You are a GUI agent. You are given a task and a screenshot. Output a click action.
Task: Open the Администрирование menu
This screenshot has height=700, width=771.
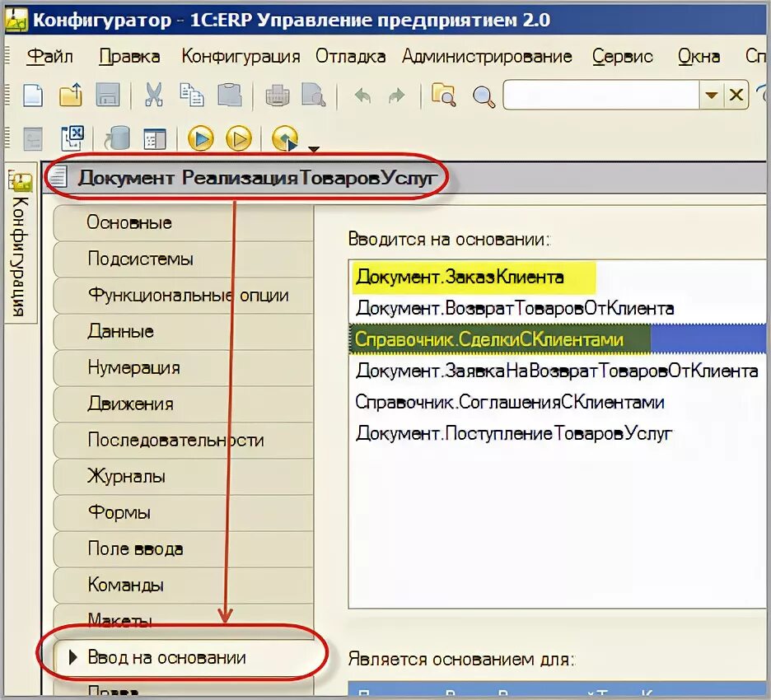tap(487, 57)
